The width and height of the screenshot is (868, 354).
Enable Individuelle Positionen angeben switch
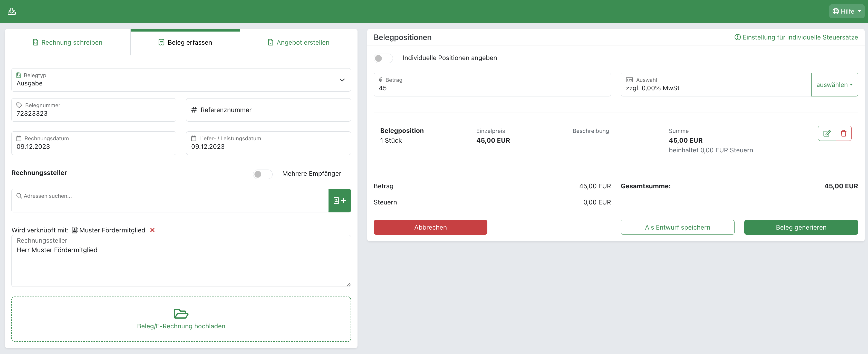(383, 58)
